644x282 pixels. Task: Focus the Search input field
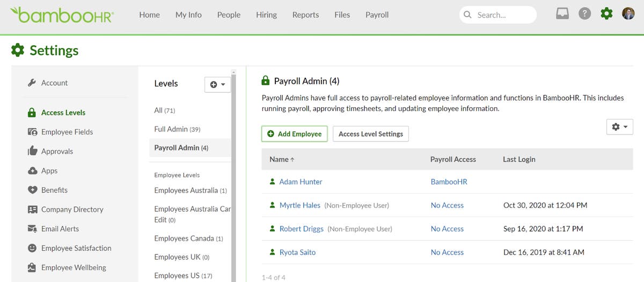(x=498, y=15)
